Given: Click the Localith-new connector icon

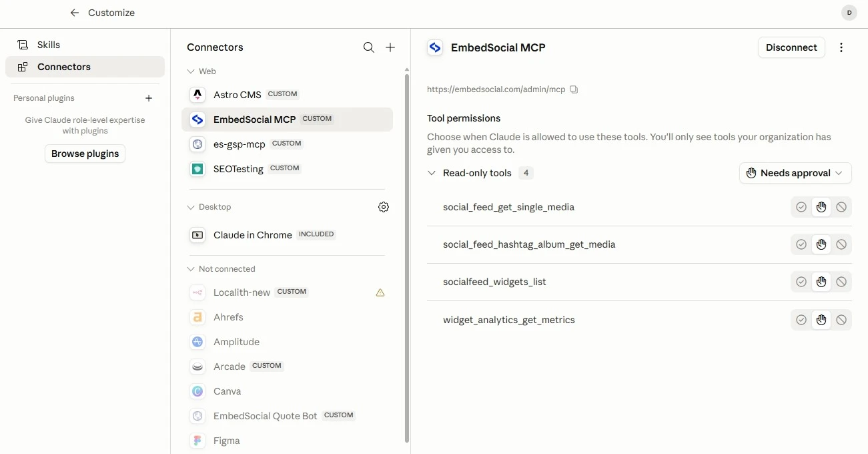Looking at the screenshot, I should pyautogui.click(x=197, y=292).
